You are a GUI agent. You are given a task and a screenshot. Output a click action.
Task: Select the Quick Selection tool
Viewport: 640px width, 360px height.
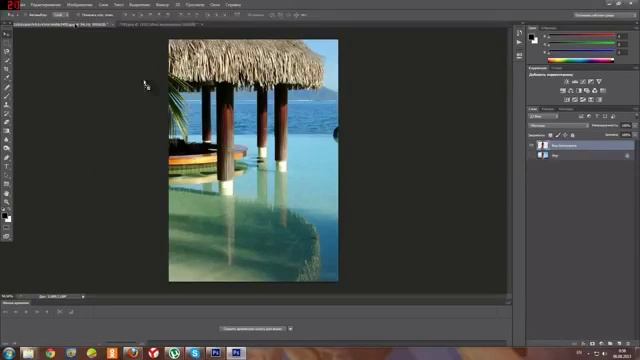pyautogui.click(x=7, y=60)
